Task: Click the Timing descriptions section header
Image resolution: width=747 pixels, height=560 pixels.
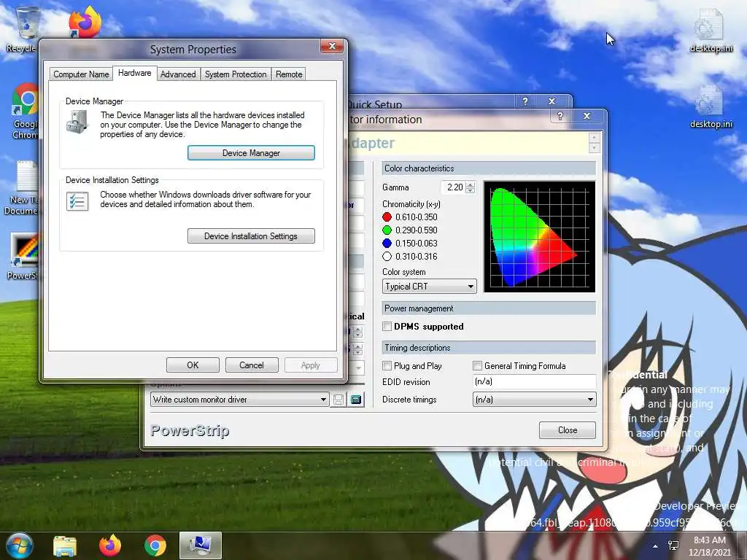Action: (489, 348)
